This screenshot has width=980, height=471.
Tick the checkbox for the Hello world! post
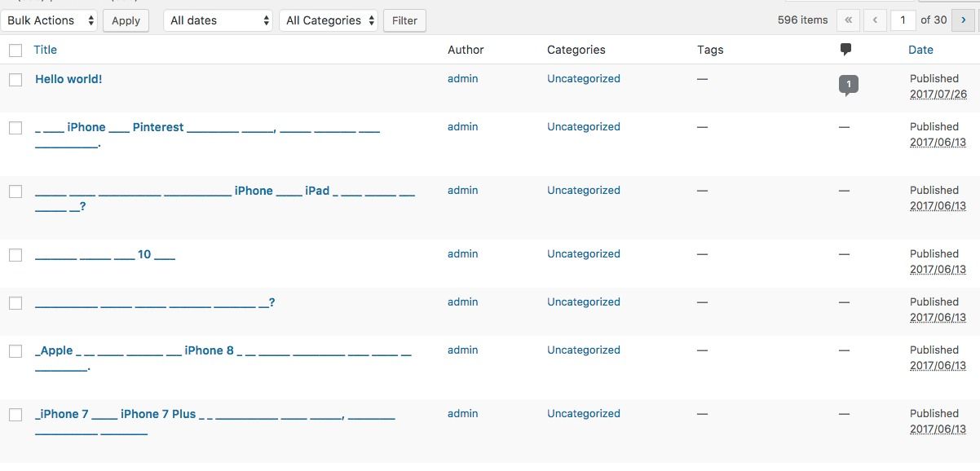pos(15,80)
